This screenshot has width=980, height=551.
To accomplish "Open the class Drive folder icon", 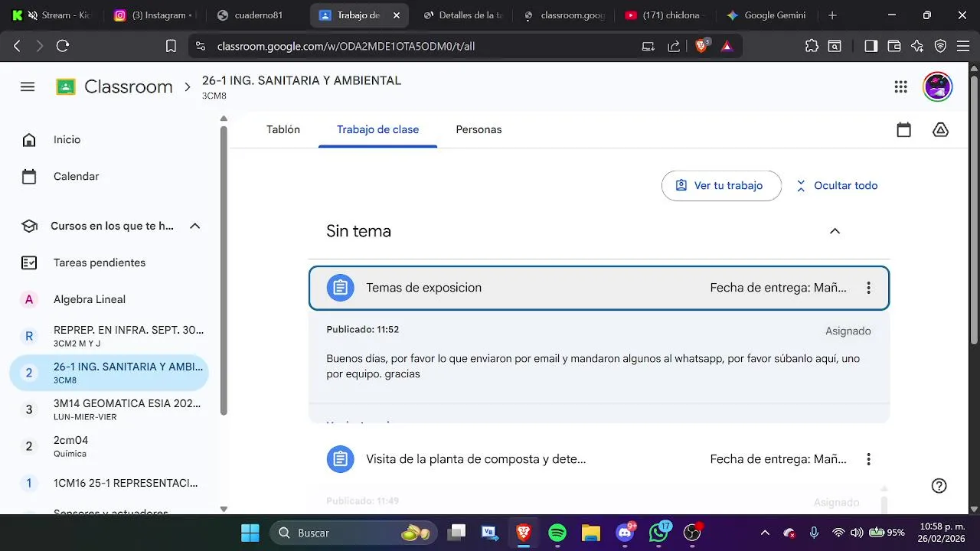I will coord(941,130).
